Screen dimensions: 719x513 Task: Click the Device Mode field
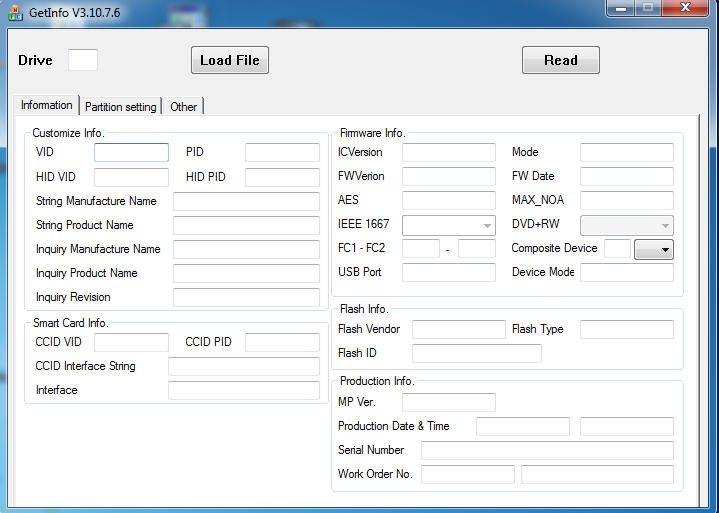[626, 272]
